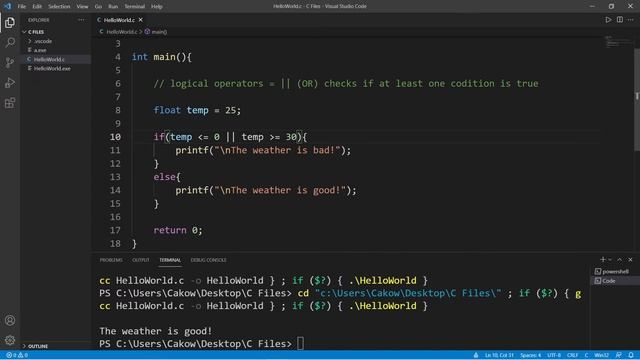The height and width of the screenshot is (360, 640).
Task: Open the Source Control view
Action: tap(10, 62)
